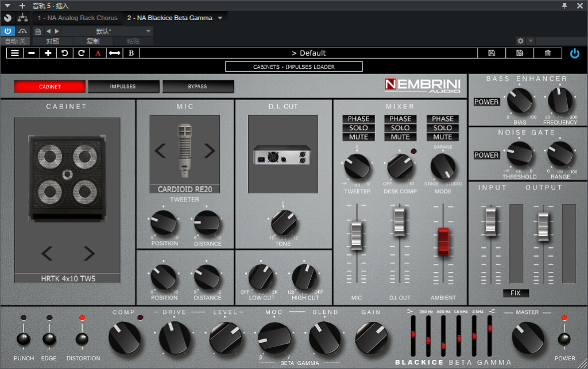Click the save preset floppy icon
Image resolution: width=588 pixels, height=369 pixels.
[x=492, y=53]
